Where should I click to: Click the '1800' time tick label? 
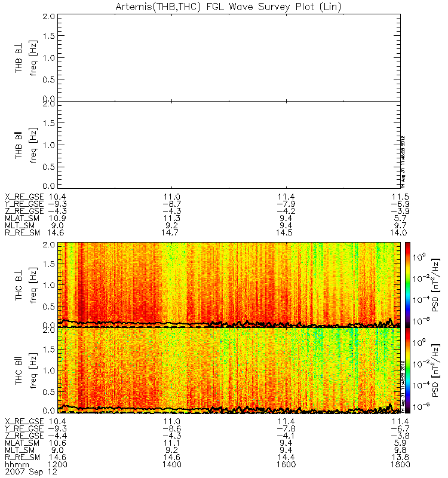400,465
